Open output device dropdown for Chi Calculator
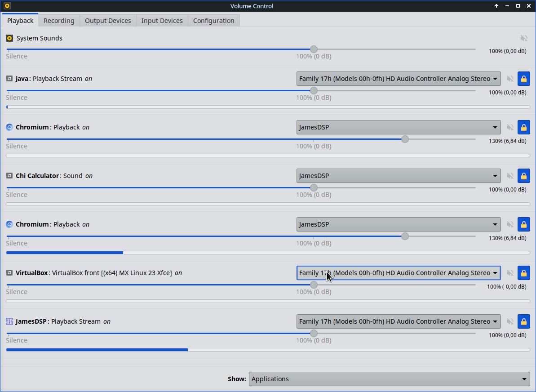Screen dimensions: 536x392 (399, 176)
